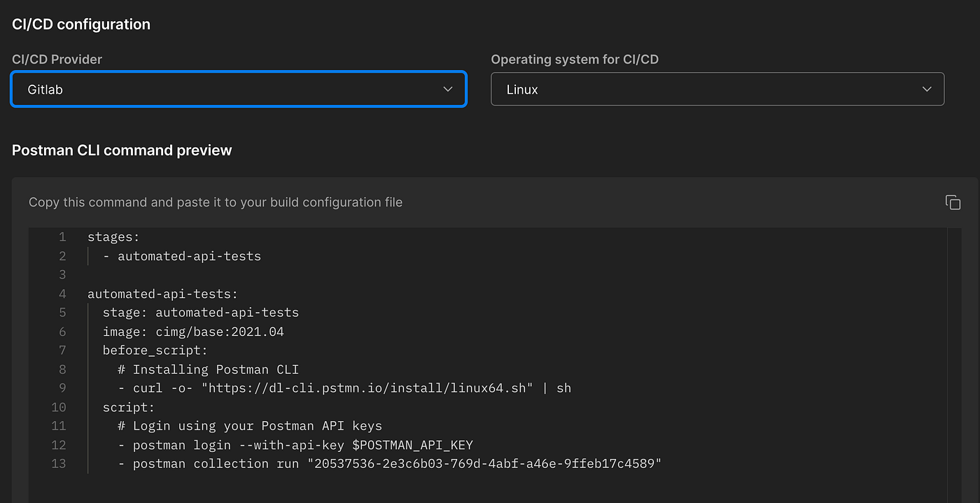Viewport: 980px width, 503px height.
Task: Click the postman collection run command line
Action: point(390,463)
